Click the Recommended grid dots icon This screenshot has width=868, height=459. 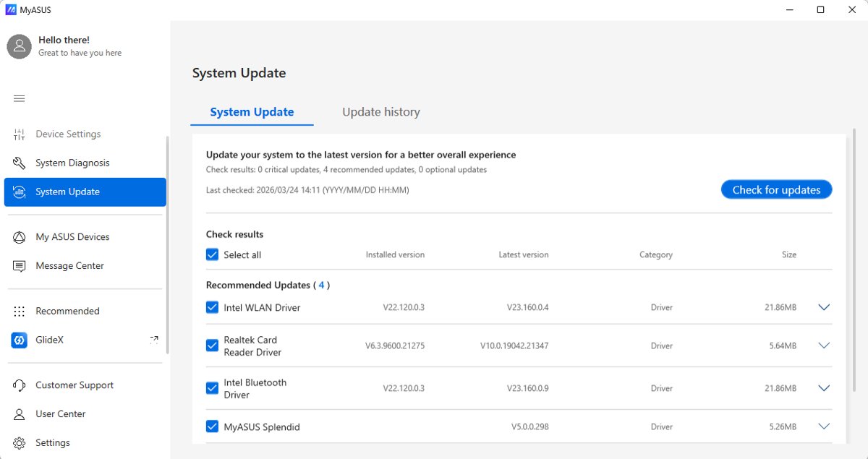[x=20, y=312]
